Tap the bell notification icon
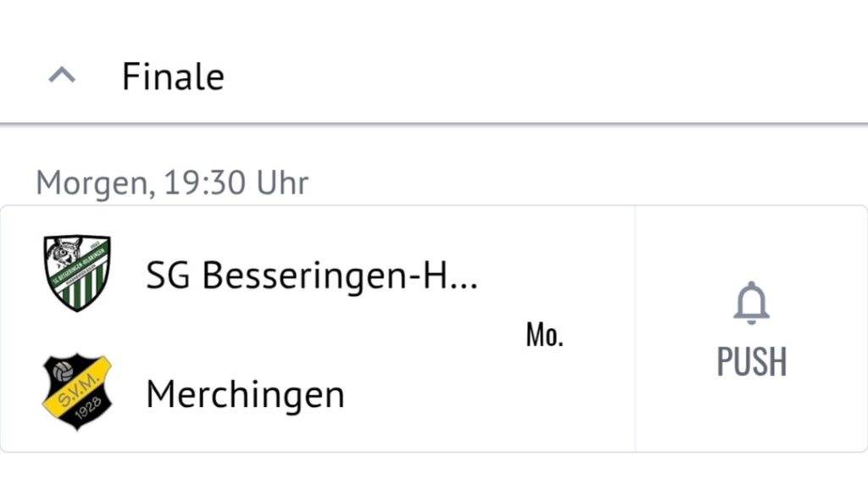 pyautogui.click(x=751, y=303)
